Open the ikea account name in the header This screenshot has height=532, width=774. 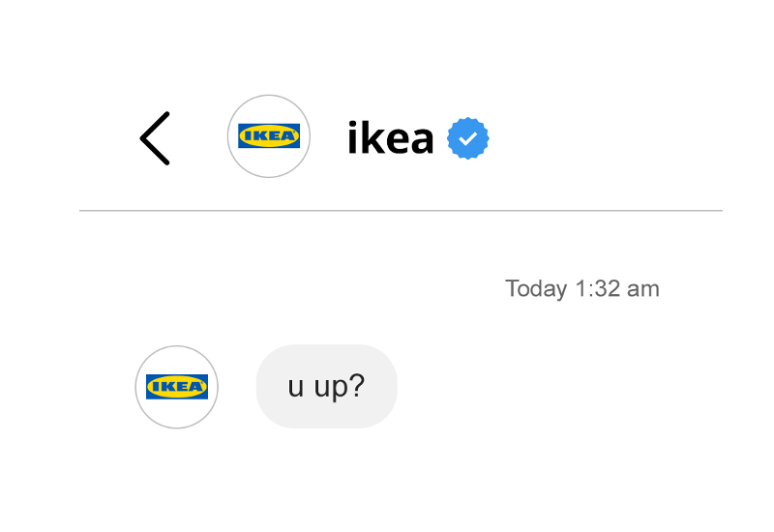coord(390,139)
